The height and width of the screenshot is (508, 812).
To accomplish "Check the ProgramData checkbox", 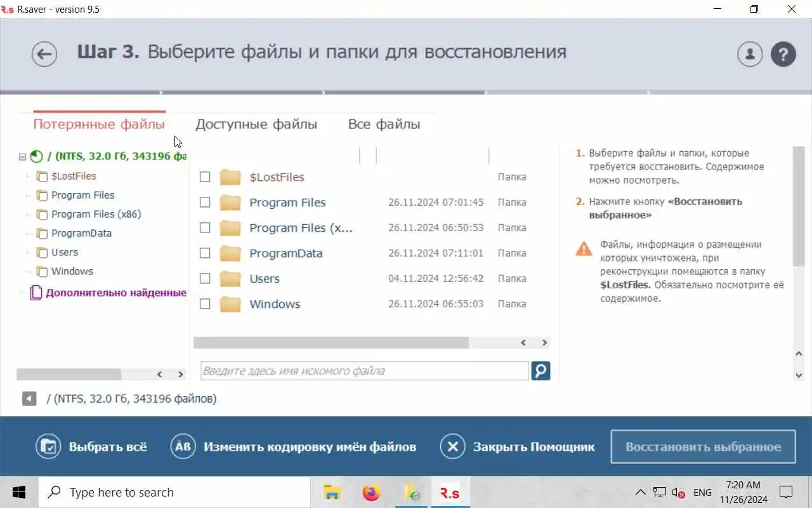I will (205, 253).
